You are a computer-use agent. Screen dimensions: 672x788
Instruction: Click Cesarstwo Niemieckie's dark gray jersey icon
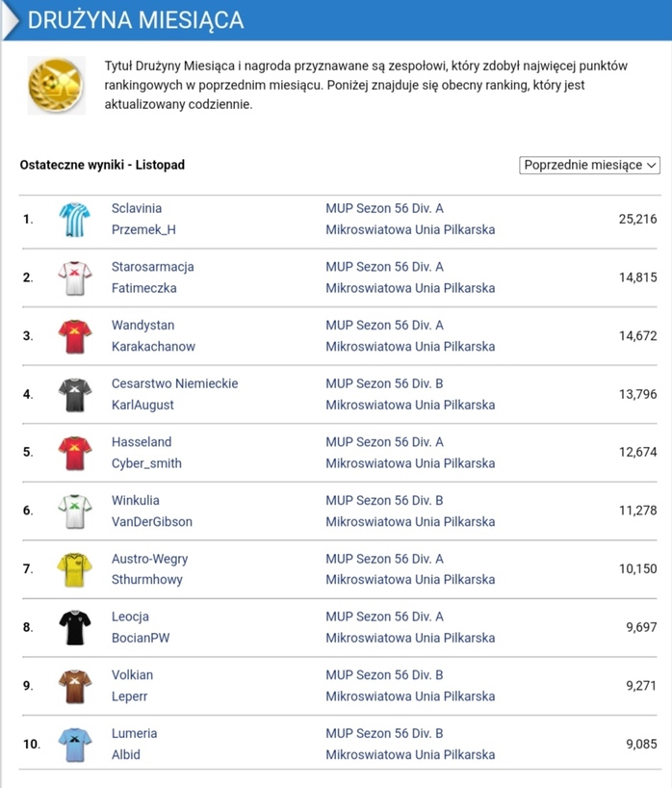pos(74,394)
